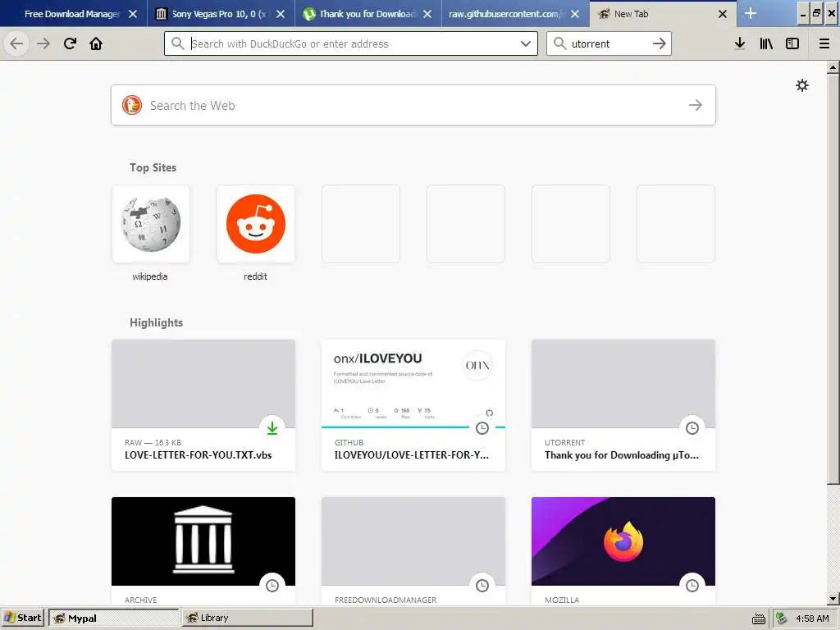This screenshot has height=630, width=840.
Task: Expand the address bar history dropdown
Action: pyautogui.click(x=526, y=43)
